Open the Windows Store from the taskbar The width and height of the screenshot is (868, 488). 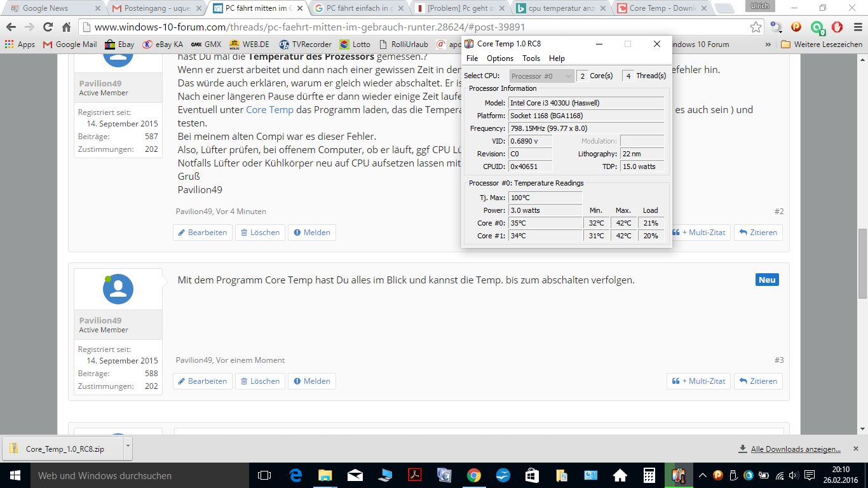click(532, 475)
